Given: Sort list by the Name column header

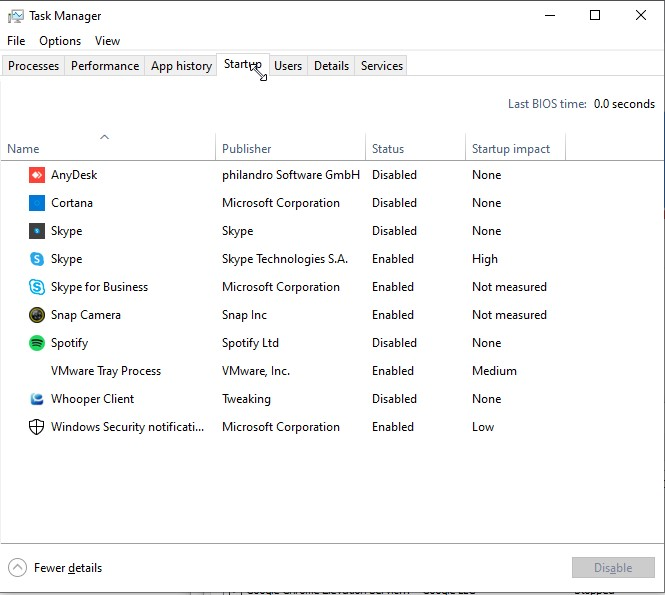Looking at the screenshot, I should (23, 149).
